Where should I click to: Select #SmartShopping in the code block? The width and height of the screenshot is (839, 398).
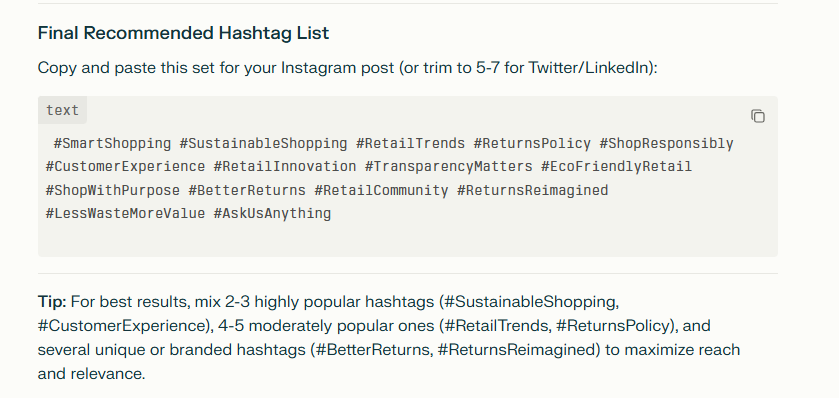click(x=112, y=143)
